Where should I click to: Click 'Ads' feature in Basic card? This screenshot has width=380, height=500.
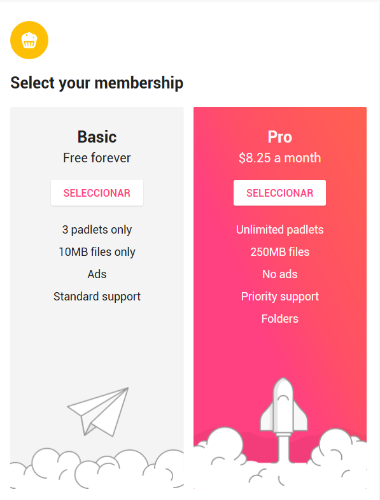(97, 274)
